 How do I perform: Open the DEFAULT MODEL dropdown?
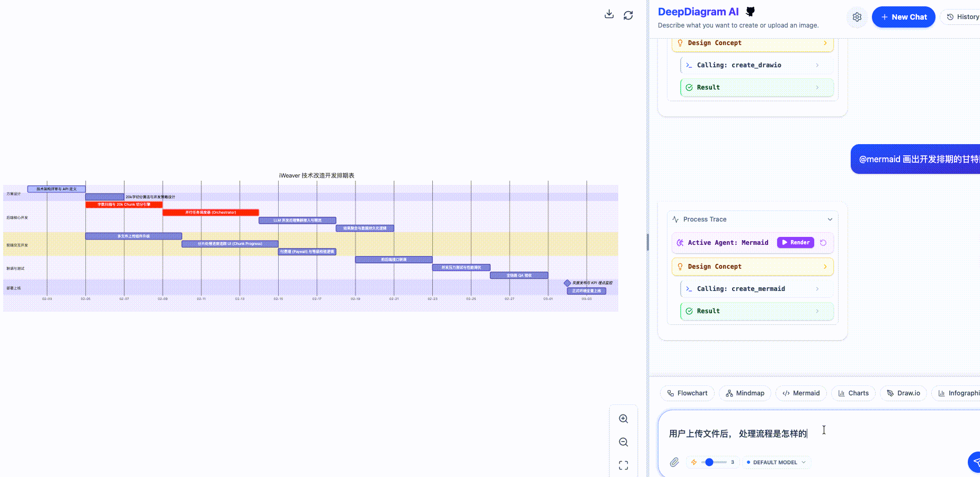click(x=776, y=462)
